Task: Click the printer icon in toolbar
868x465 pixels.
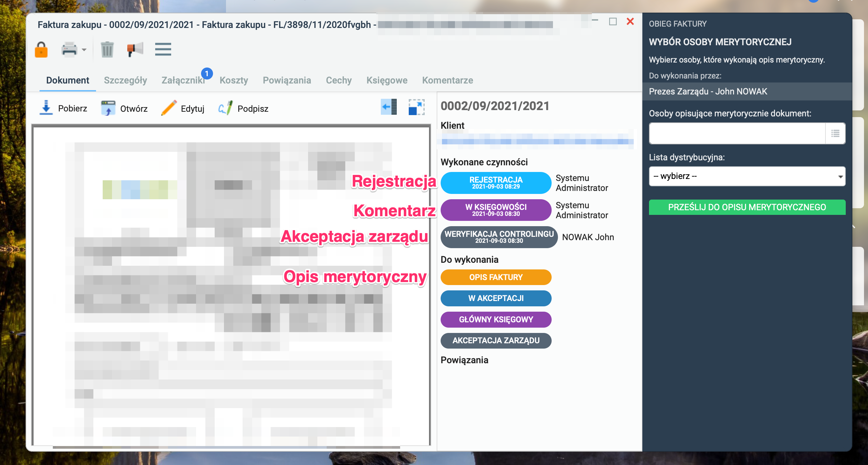Action: pos(69,50)
